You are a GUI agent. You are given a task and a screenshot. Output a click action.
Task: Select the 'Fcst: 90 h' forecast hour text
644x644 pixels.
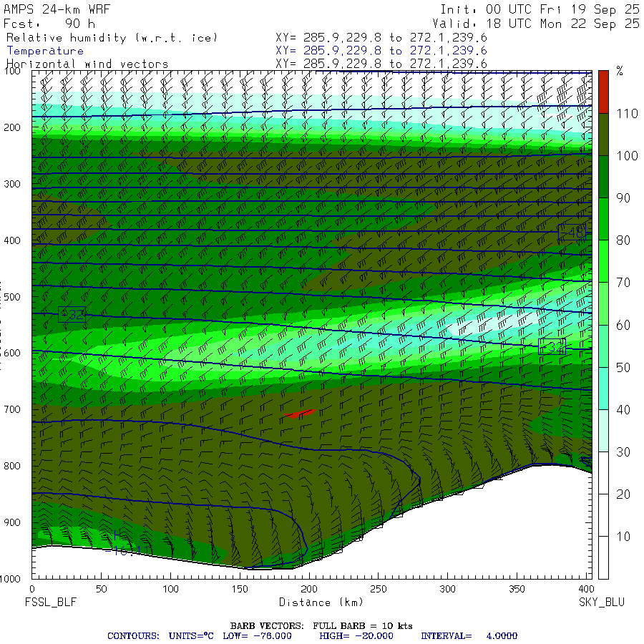click(49, 24)
